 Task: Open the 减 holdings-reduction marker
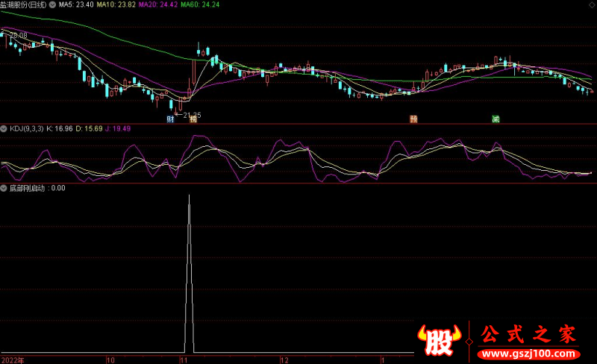495,119
